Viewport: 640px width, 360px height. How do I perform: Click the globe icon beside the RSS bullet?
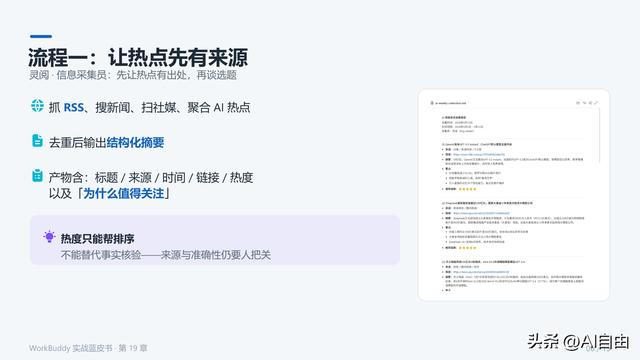click(x=37, y=106)
